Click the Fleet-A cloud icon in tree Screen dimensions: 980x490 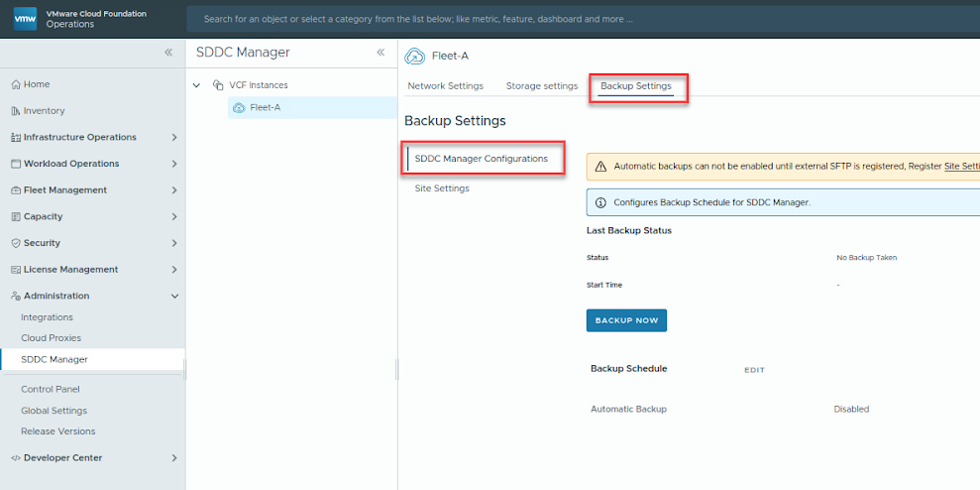[239, 108]
